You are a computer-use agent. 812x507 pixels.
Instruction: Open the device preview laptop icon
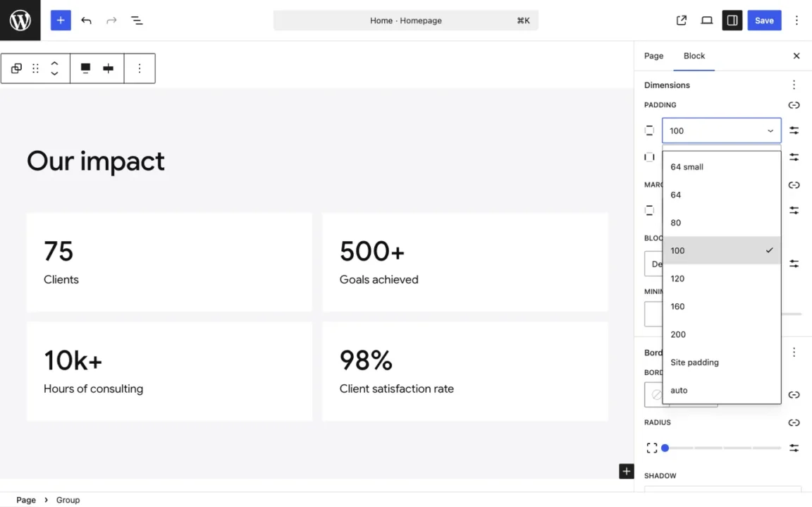pos(706,20)
